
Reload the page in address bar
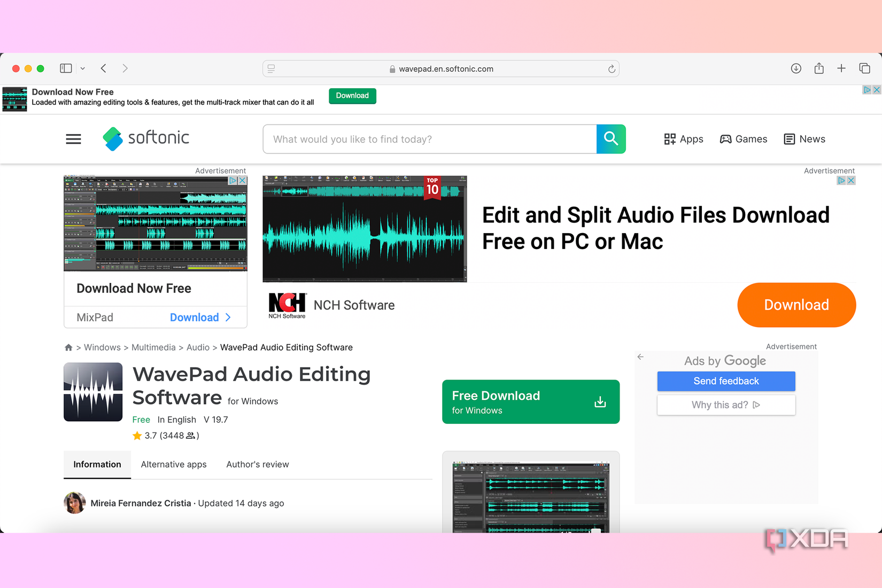click(612, 69)
